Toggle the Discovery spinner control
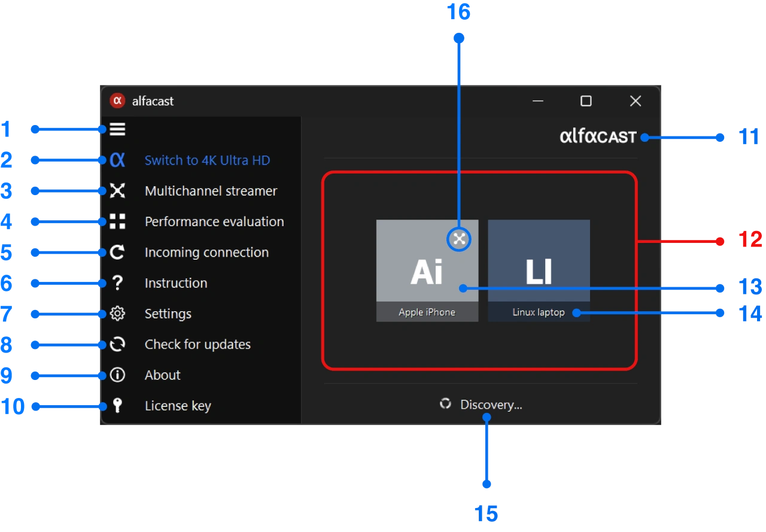 [445, 404]
